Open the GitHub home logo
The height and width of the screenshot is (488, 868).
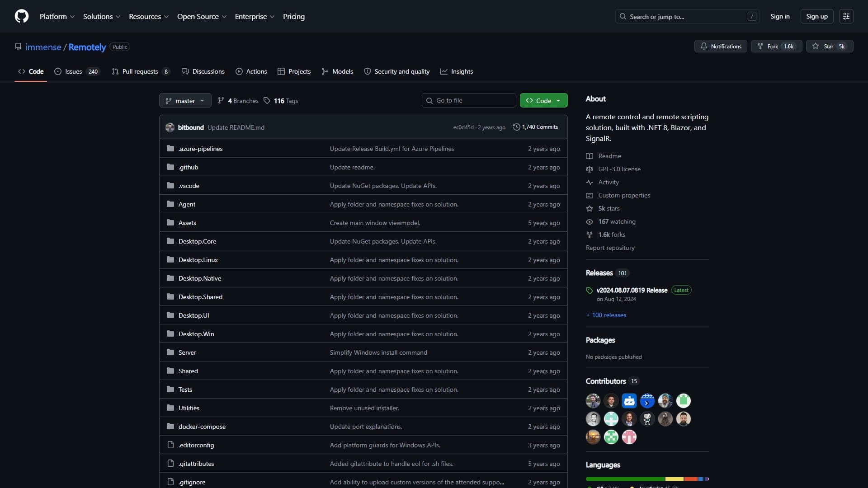tap(22, 16)
